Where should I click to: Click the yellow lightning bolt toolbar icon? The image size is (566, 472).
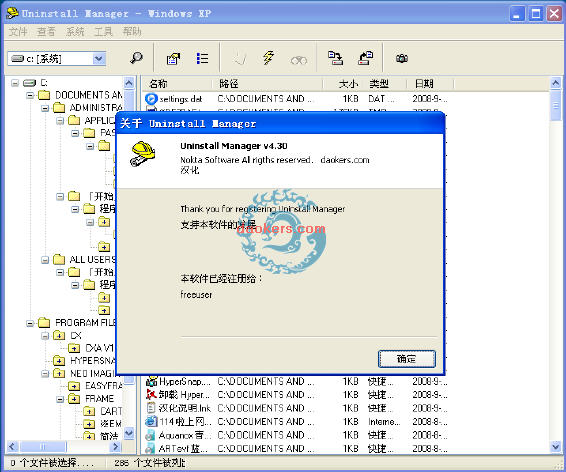click(268, 58)
